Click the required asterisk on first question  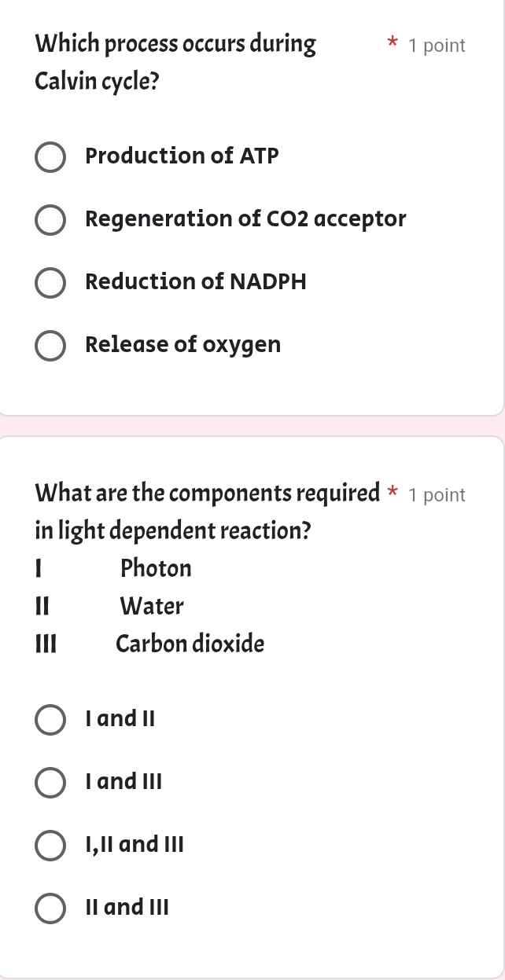pyautogui.click(x=392, y=43)
